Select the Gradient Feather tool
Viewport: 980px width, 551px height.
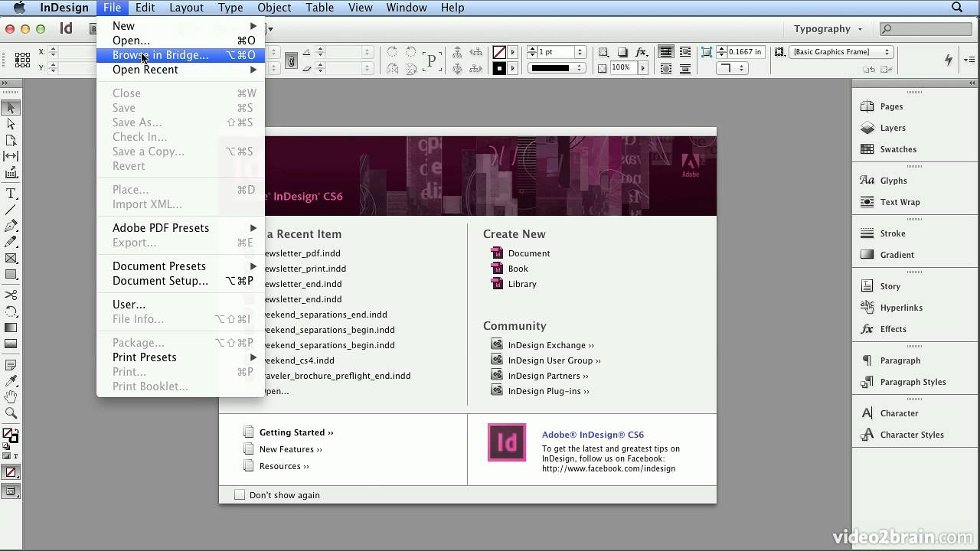pyautogui.click(x=11, y=344)
